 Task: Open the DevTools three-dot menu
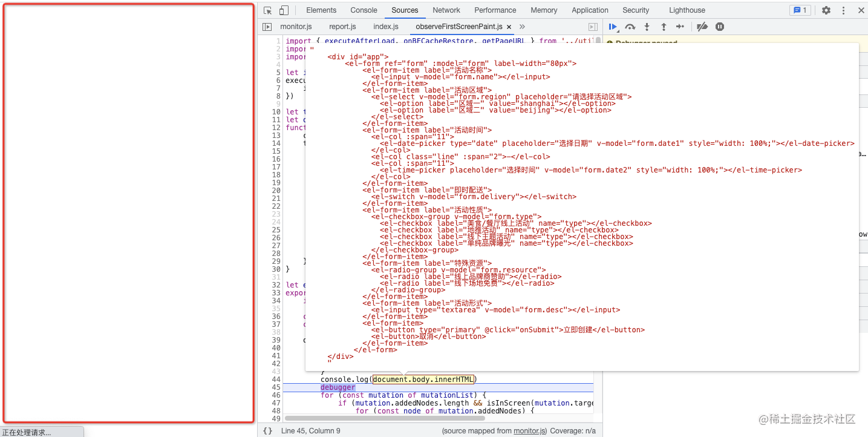click(x=844, y=10)
